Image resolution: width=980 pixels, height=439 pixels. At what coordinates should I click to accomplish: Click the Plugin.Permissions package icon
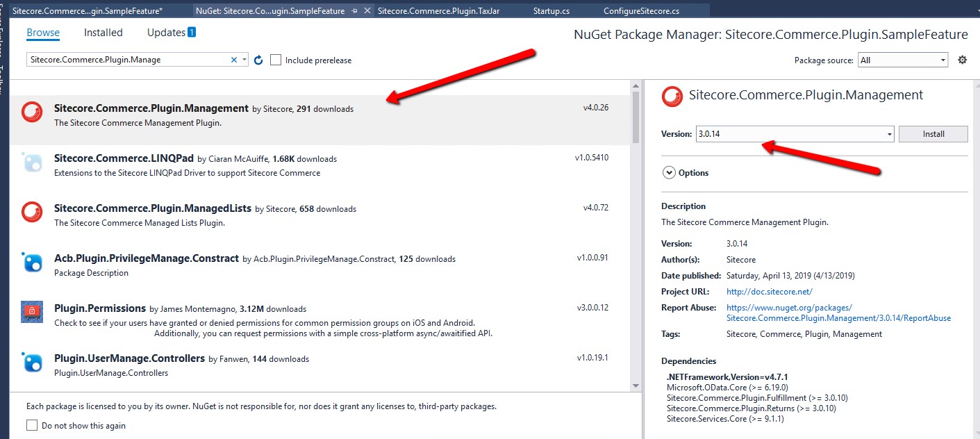pos(32,312)
